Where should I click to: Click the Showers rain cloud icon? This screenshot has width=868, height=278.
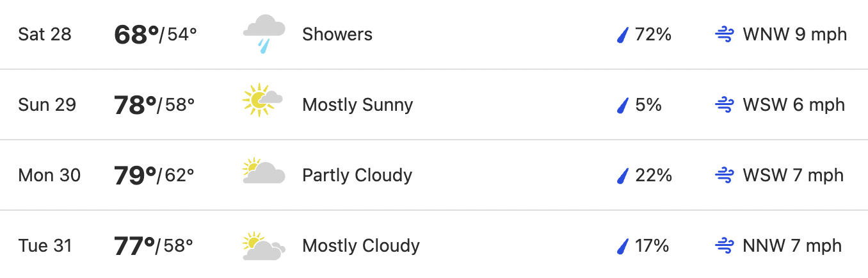(x=264, y=34)
